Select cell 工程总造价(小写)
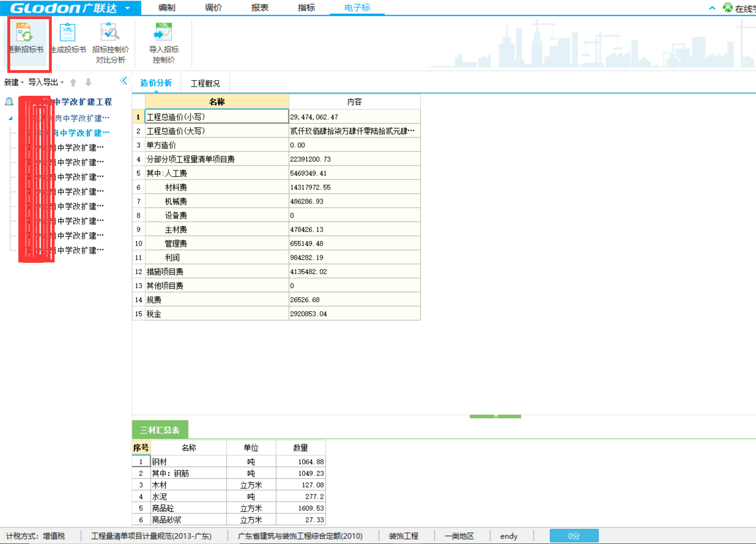This screenshot has width=756, height=544. coord(217,117)
